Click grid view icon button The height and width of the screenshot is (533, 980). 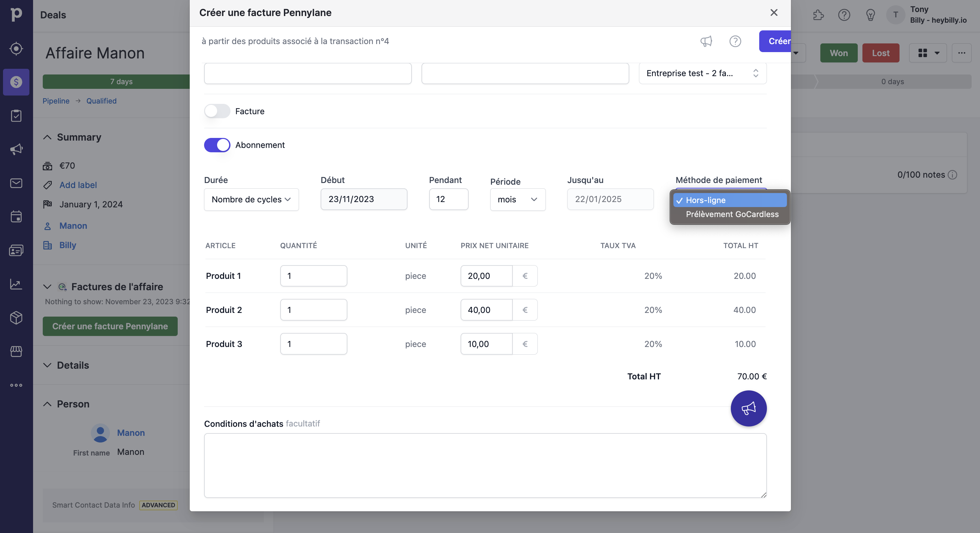pyautogui.click(x=923, y=53)
